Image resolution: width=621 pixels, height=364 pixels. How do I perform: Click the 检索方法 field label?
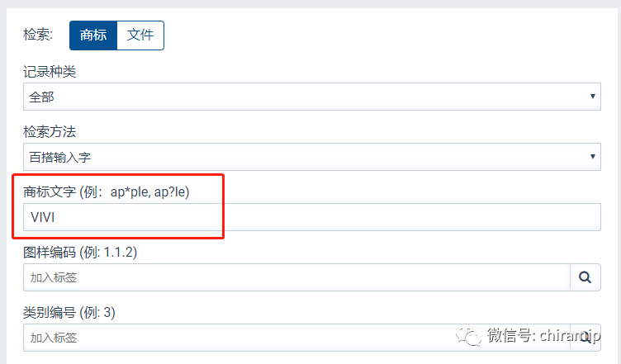[50, 132]
